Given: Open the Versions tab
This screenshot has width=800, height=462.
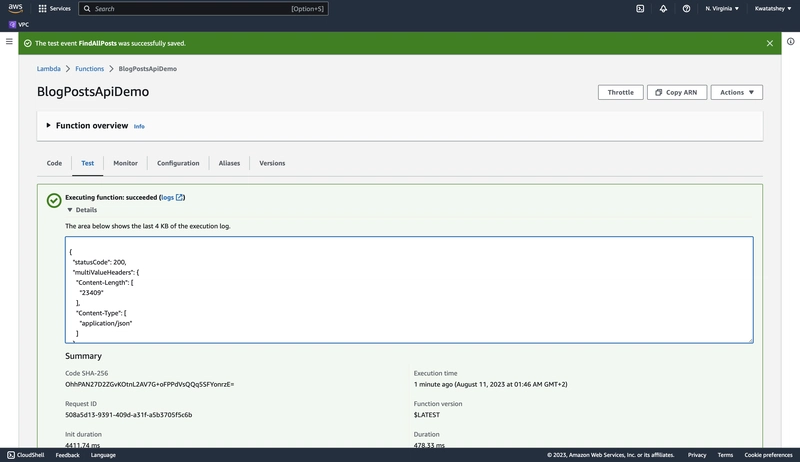Looking at the screenshot, I should (x=272, y=163).
